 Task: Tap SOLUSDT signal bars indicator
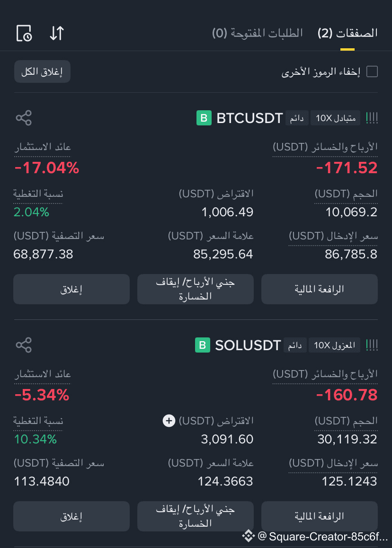(372, 345)
